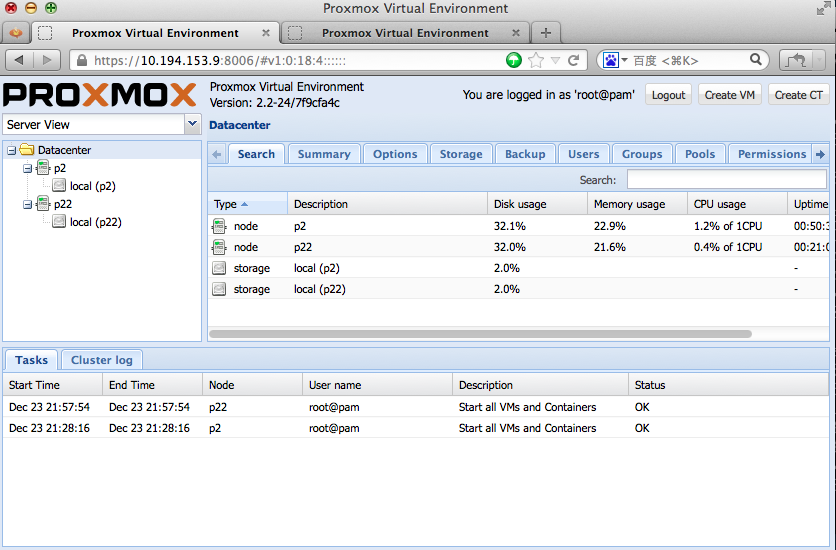
Task: Open a new browser tab with plus button
Action: point(545,33)
